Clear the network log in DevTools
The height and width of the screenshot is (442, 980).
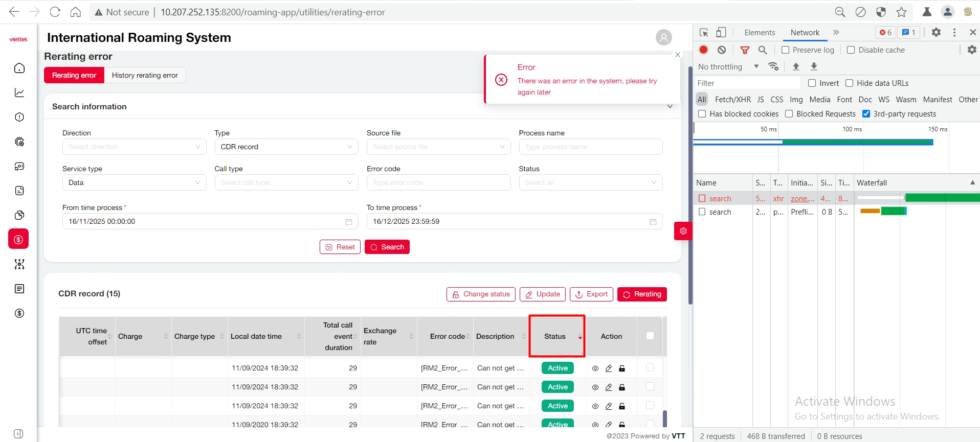722,50
